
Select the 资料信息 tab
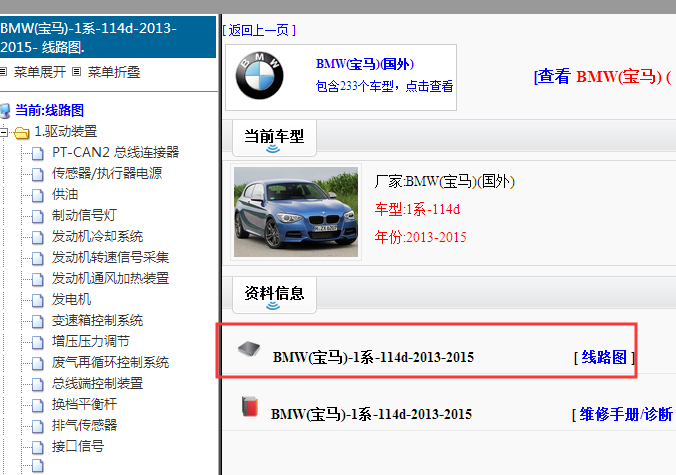[x=274, y=295]
